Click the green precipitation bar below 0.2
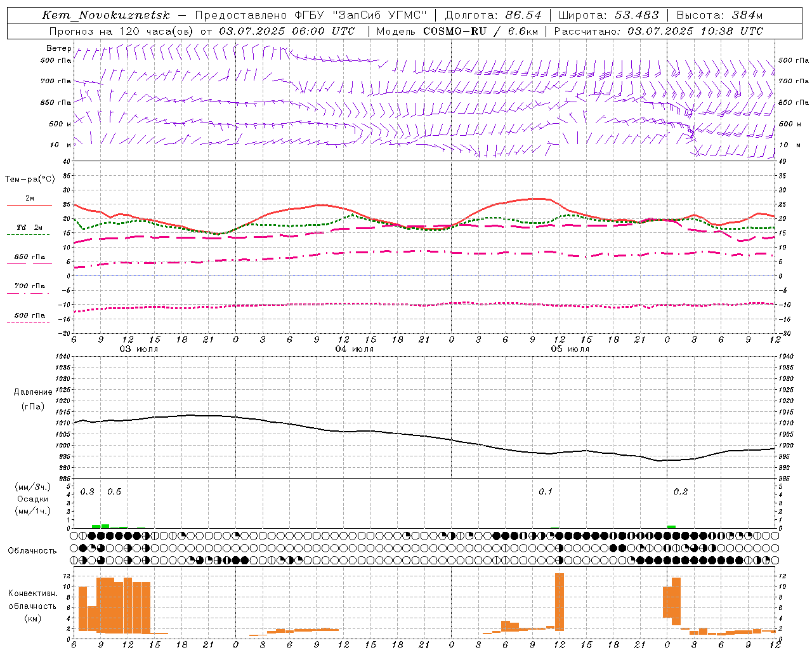The image size is (812, 650). click(671, 526)
